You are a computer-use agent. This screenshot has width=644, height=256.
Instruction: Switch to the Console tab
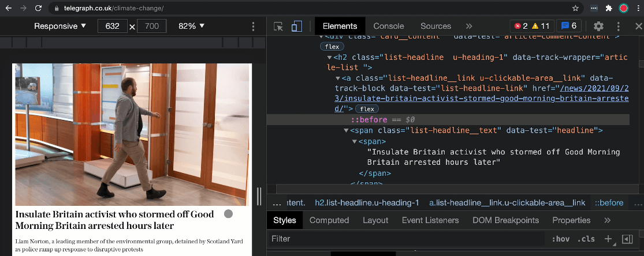[389, 27]
